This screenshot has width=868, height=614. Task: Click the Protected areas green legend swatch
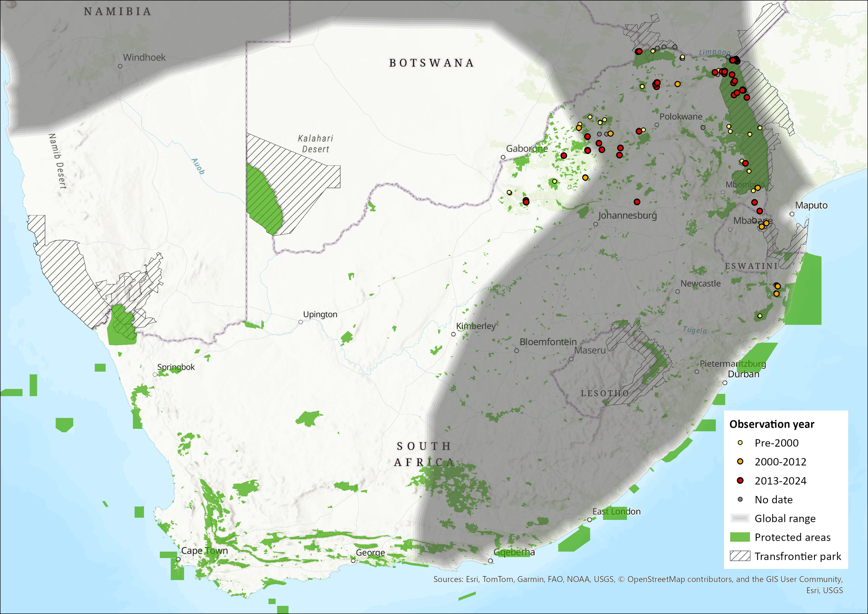point(740,537)
